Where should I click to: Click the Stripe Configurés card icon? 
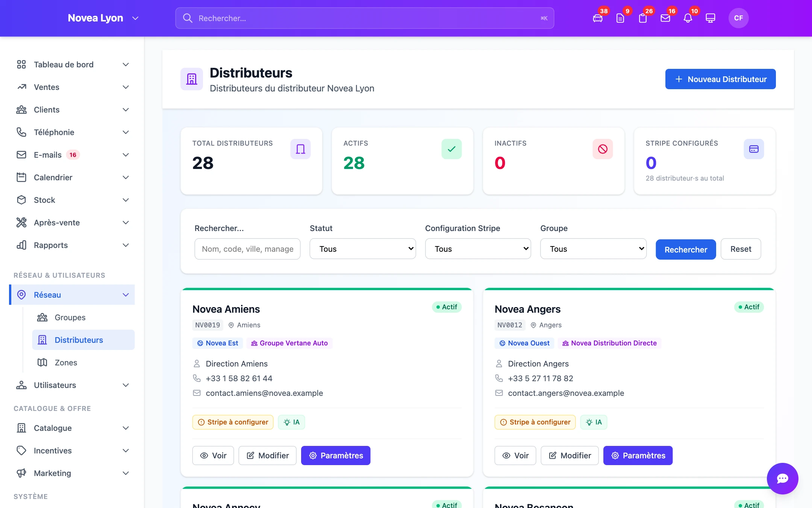pos(754,149)
